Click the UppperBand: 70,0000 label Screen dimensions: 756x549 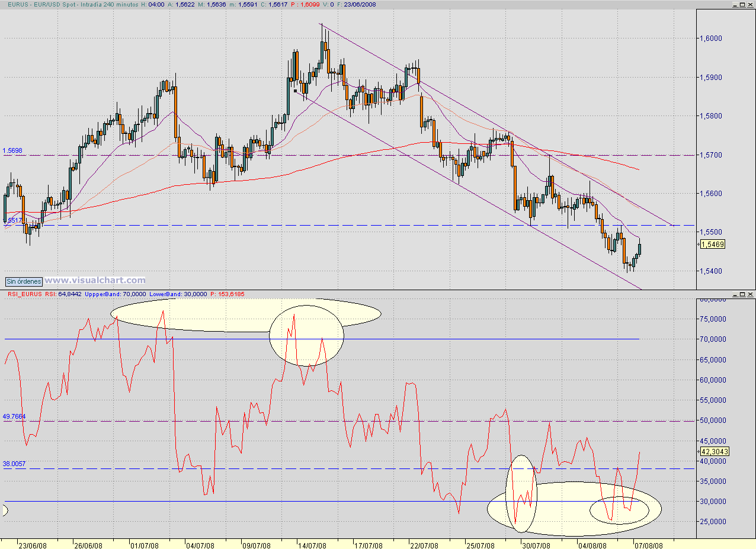coord(114,294)
